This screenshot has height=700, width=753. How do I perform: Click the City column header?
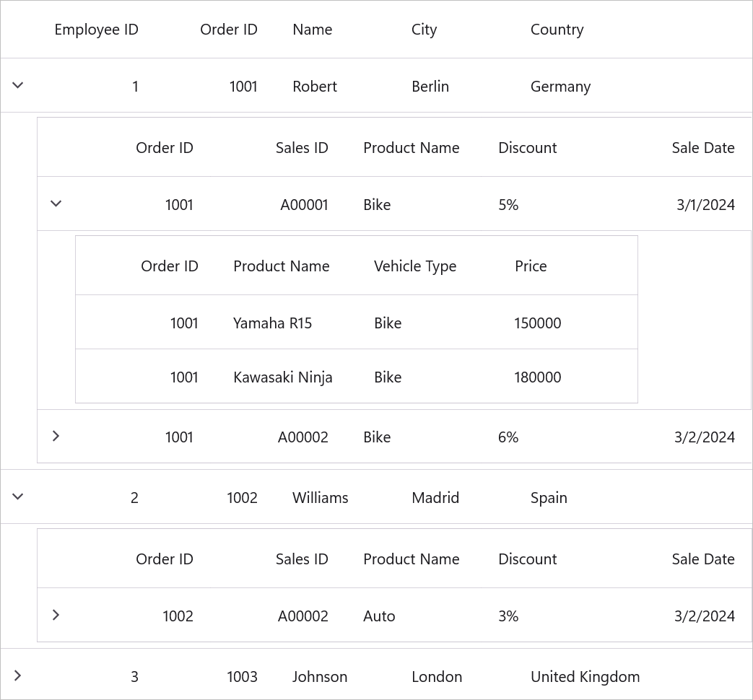click(x=424, y=30)
